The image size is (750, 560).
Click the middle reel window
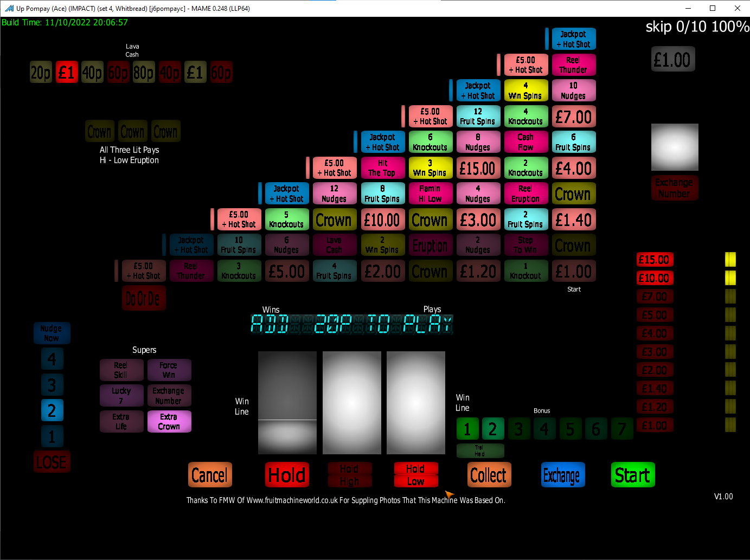coord(351,402)
